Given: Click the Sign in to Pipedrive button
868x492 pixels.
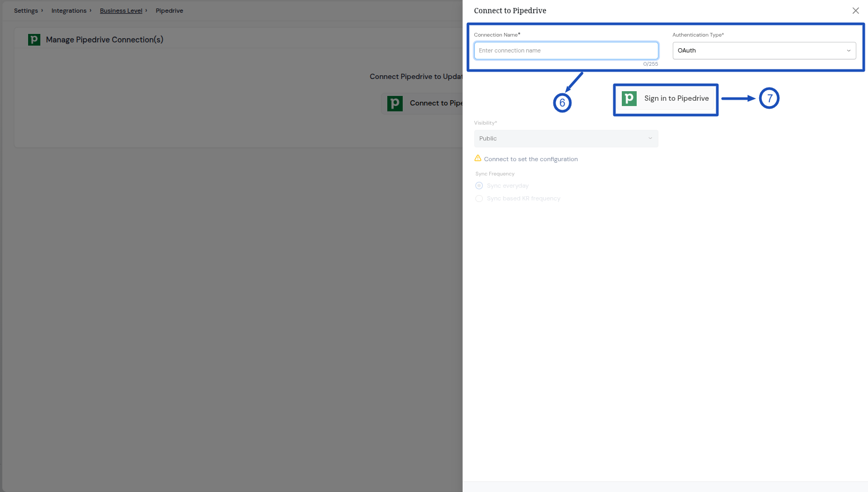Looking at the screenshot, I should click(x=665, y=99).
